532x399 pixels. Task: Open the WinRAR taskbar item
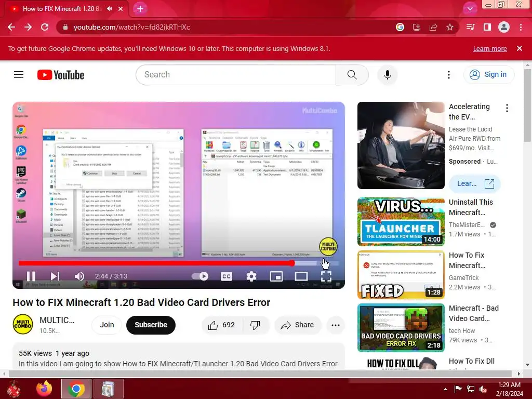109,389
